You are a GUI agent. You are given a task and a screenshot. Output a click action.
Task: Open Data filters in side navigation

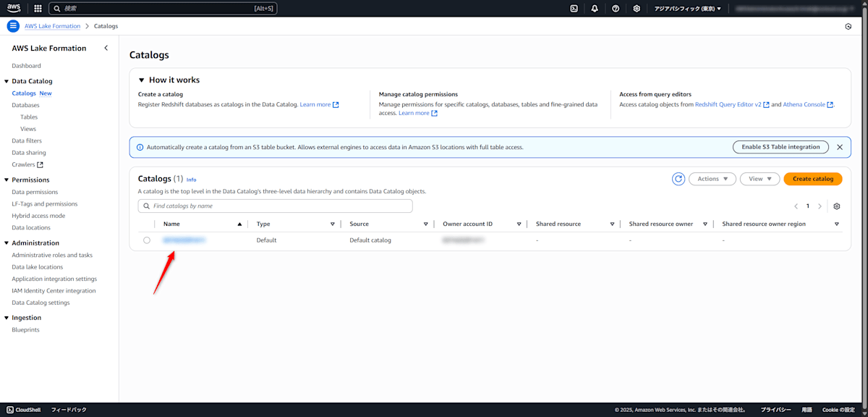point(27,140)
